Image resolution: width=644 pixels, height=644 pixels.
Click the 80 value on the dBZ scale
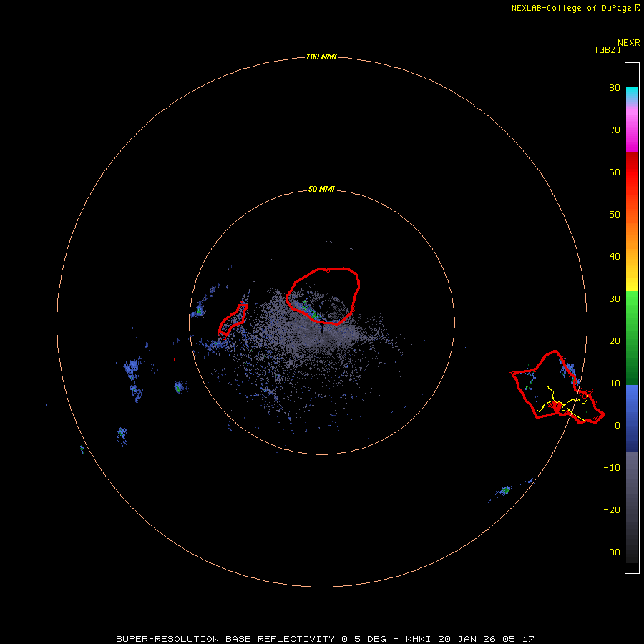[x=615, y=88]
